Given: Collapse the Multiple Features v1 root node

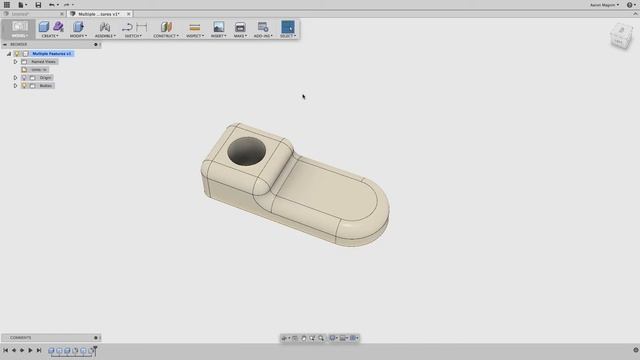Looking at the screenshot, I should tap(9, 53).
